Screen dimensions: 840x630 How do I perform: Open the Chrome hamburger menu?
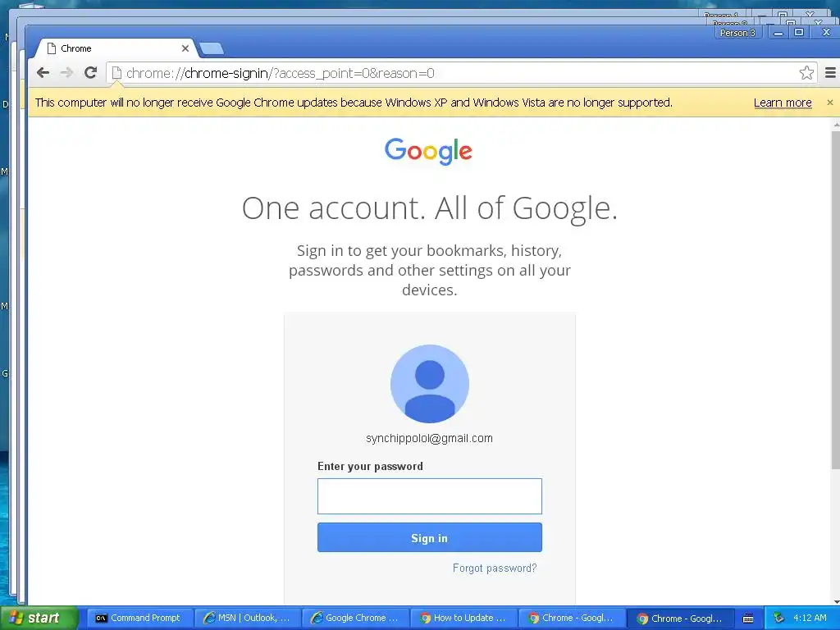point(830,73)
